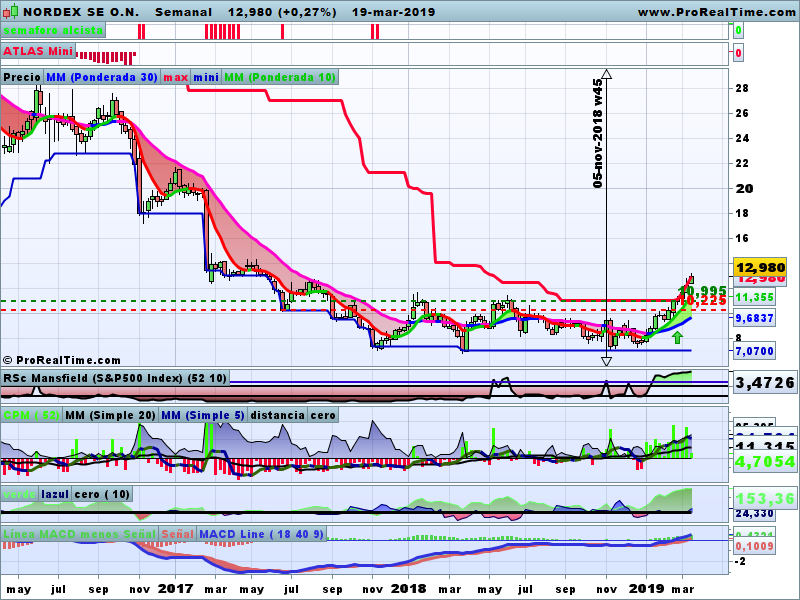The image size is (800, 600).
Task: Click the green 11,355 price axis tag
Action: pyautogui.click(x=755, y=297)
